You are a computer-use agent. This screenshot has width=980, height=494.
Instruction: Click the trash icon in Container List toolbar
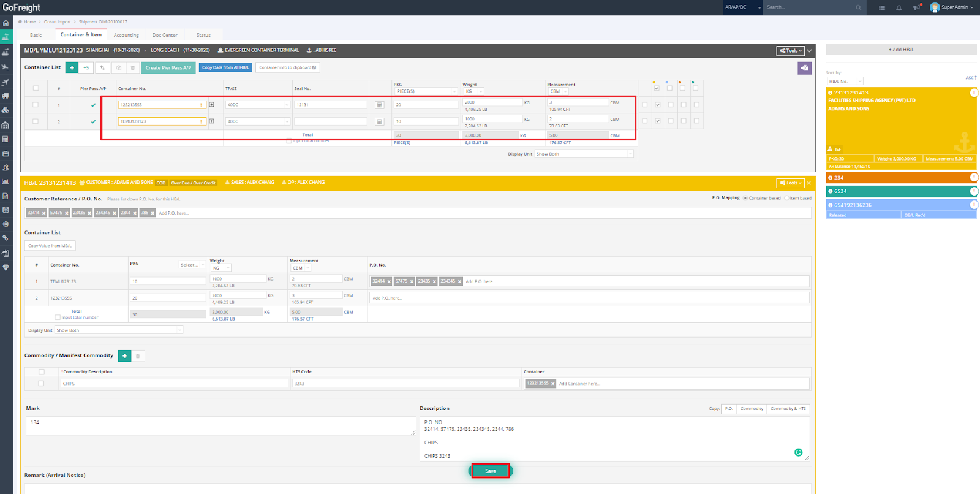[133, 67]
